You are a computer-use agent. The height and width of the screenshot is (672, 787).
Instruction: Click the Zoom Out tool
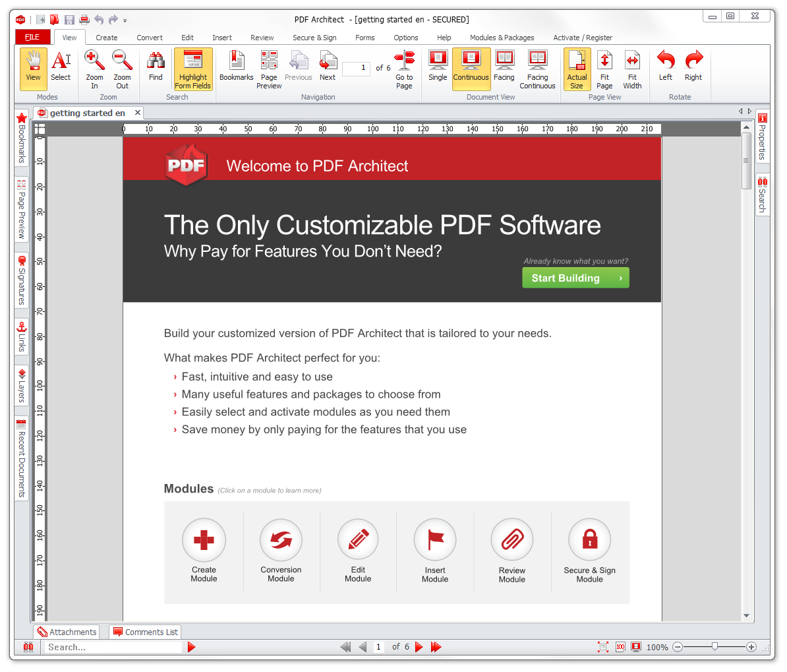point(123,69)
